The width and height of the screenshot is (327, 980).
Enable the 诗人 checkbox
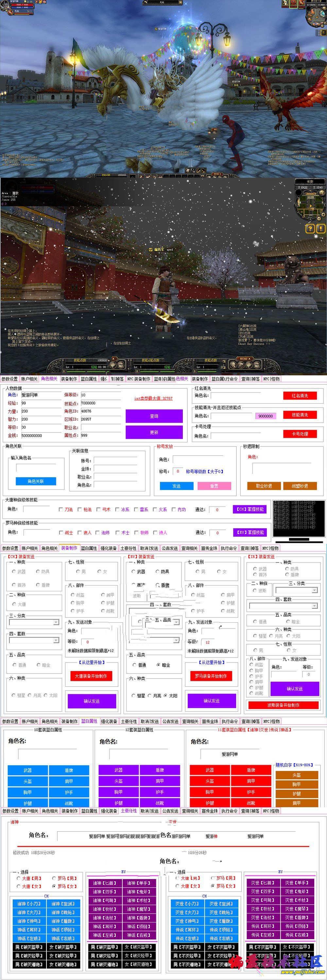pyautogui.click(x=155, y=532)
